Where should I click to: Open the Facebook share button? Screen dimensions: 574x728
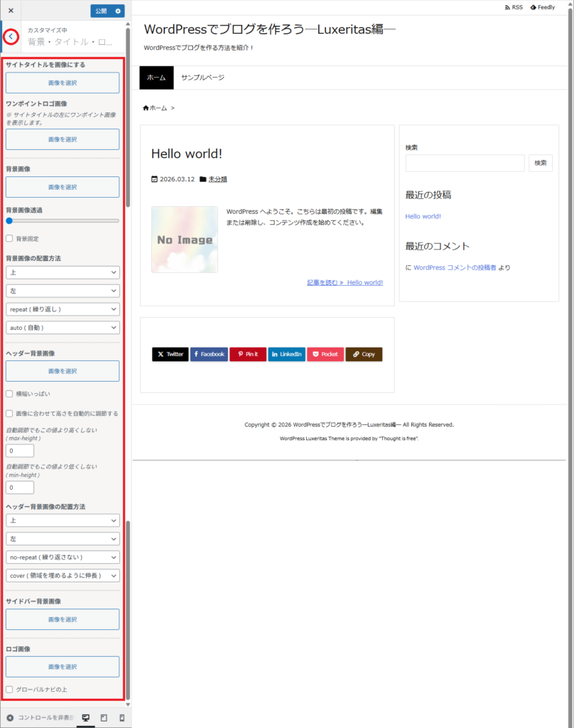coord(209,353)
